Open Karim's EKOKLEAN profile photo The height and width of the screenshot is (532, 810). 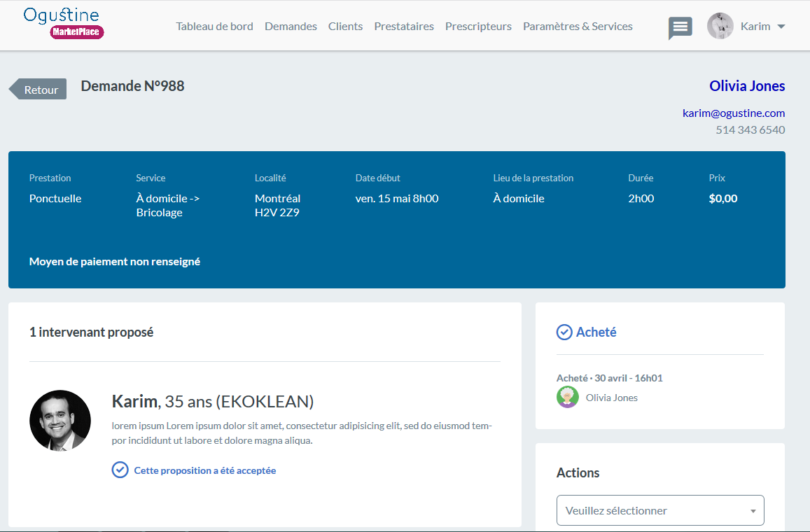[60, 421]
